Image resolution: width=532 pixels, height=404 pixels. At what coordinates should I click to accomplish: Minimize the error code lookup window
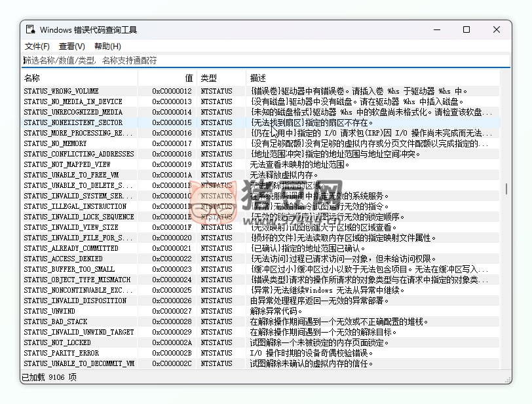pos(436,29)
